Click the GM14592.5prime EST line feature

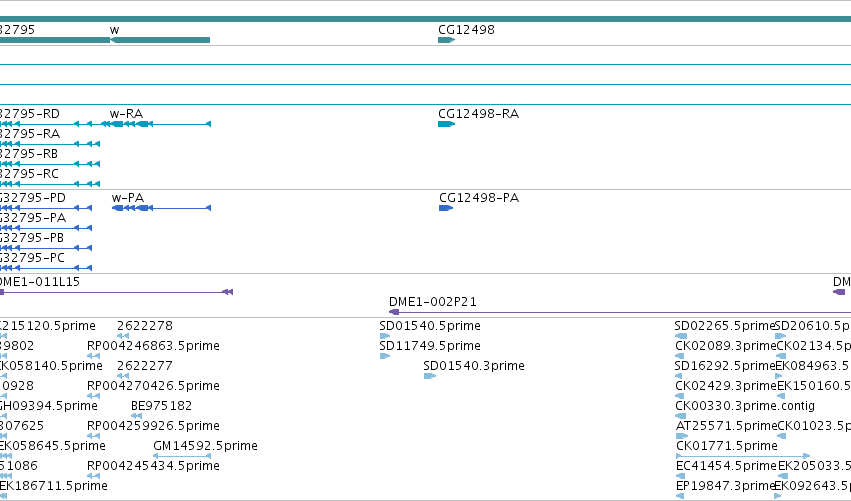[x=182, y=456]
